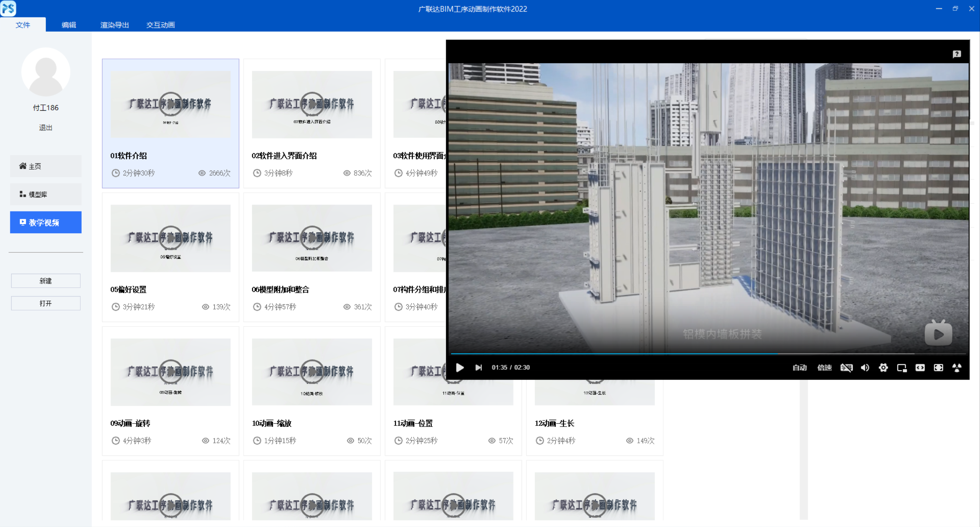Open the 02软件进入界面介绍 video thumbnail
980x527 pixels.
click(x=312, y=104)
